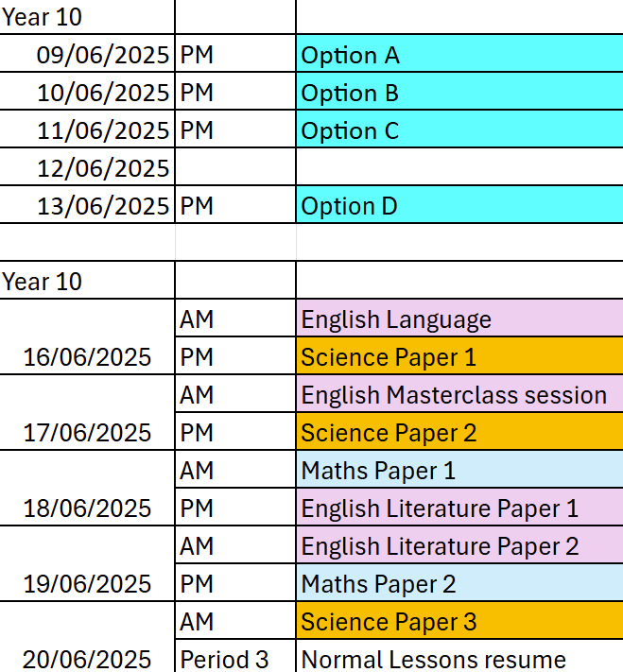Select the English Masterclass session cell
The image size is (623, 672).
(459, 393)
